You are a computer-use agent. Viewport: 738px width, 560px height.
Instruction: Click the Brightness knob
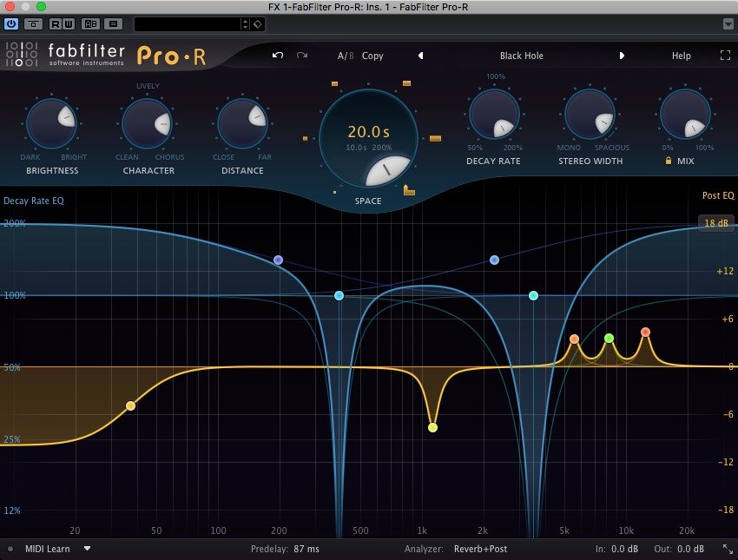(51, 123)
